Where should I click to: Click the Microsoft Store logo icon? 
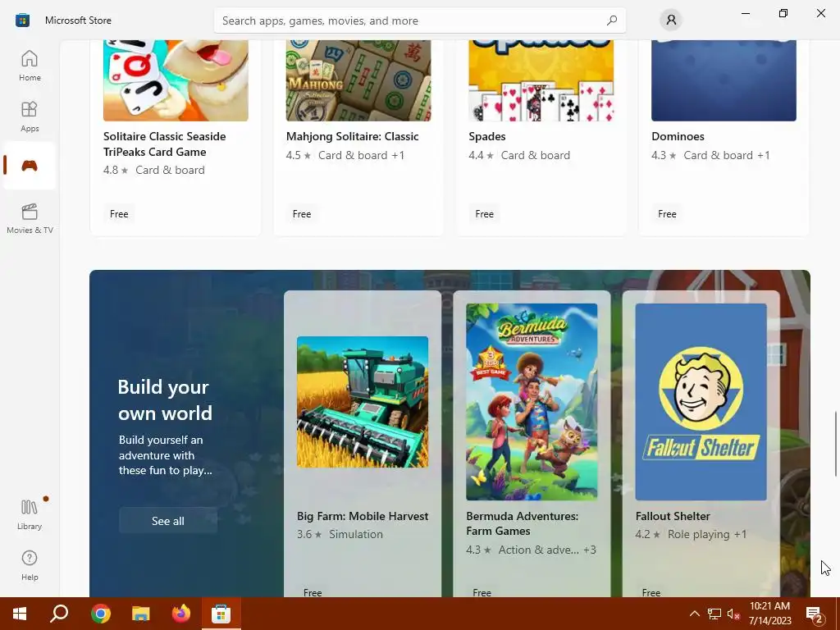[22, 21]
